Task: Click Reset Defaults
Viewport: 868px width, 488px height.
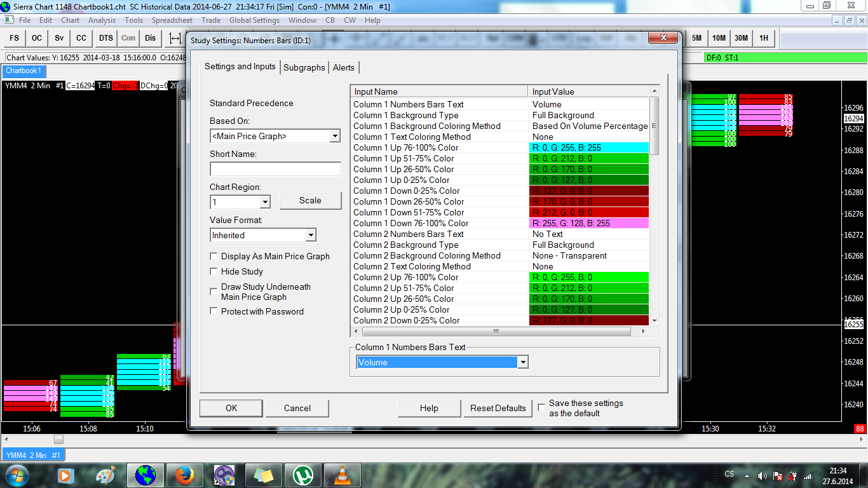Action: (498, 408)
